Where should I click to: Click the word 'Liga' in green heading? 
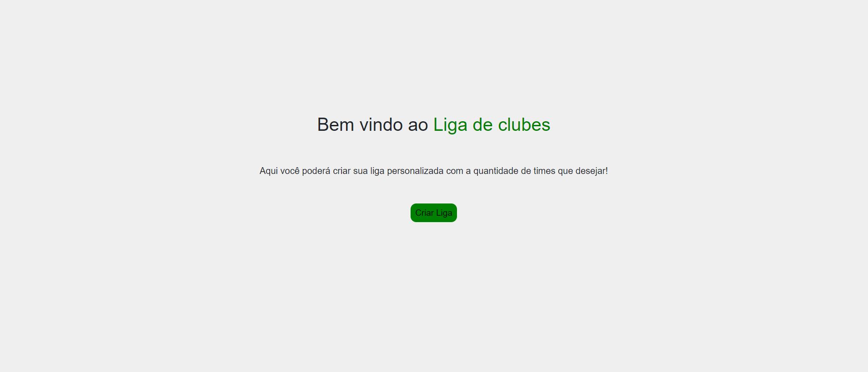point(450,125)
